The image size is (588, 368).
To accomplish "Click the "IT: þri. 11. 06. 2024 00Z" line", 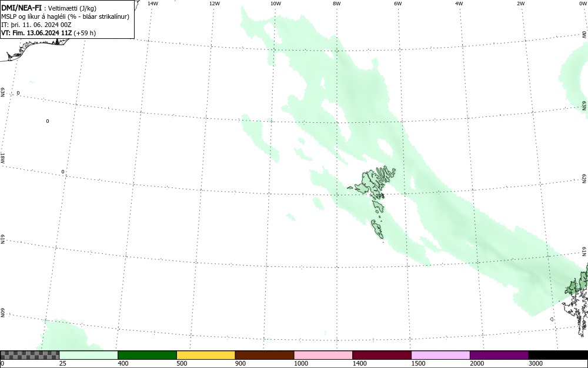I will [x=36, y=25].
